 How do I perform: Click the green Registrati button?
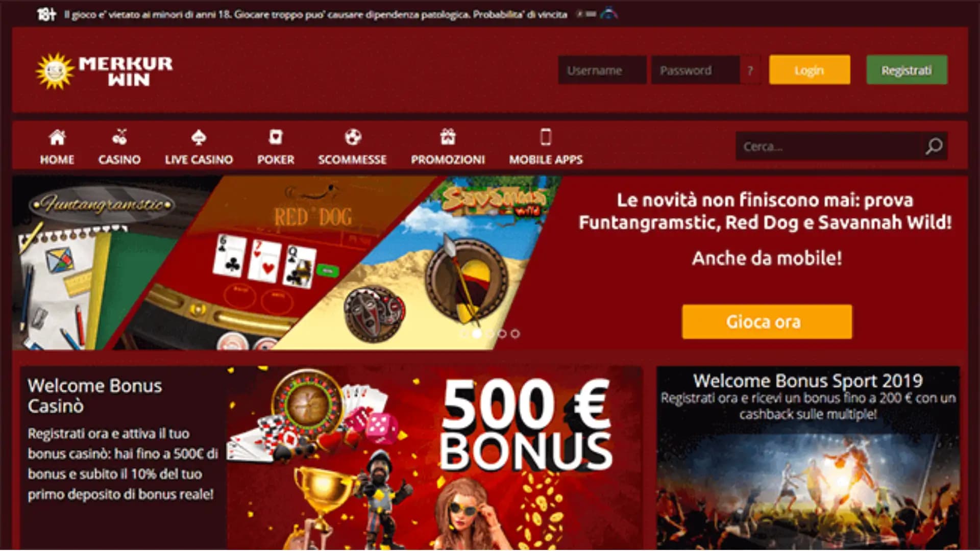click(906, 70)
